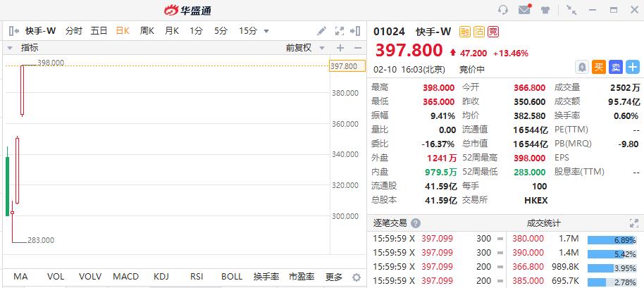The image size is (644, 288).
Task: Select the 5分 chart tab
Action: (x=221, y=31)
